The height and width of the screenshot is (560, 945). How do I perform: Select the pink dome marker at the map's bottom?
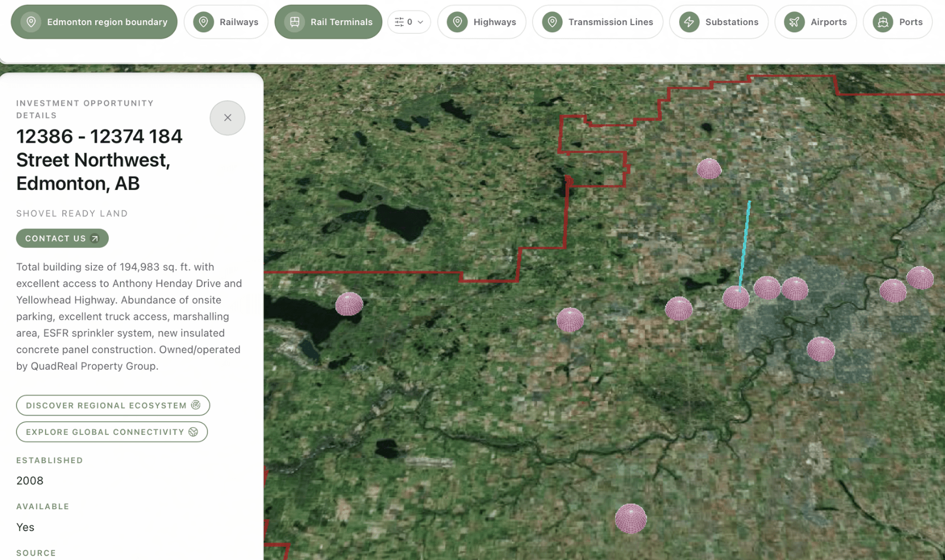tap(631, 518)
